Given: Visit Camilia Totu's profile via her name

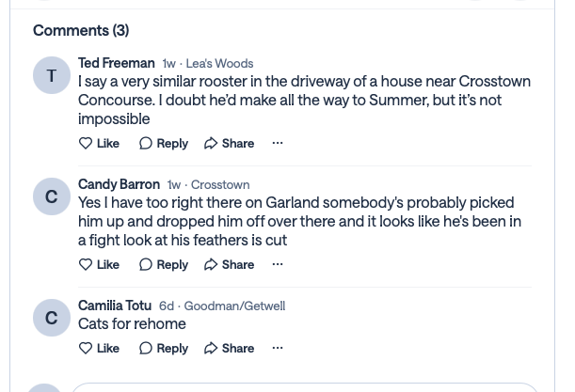Looking at the screenshot, I should [115, 306].
